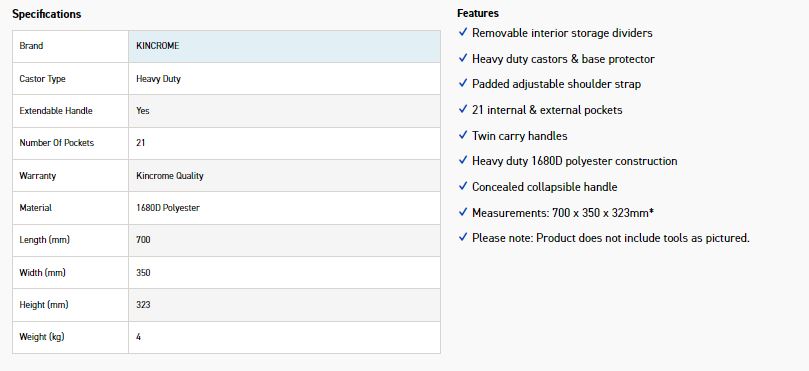Click checkmark beside Please note disclaimer
The image size is (809, 371).
pos(463,237)
